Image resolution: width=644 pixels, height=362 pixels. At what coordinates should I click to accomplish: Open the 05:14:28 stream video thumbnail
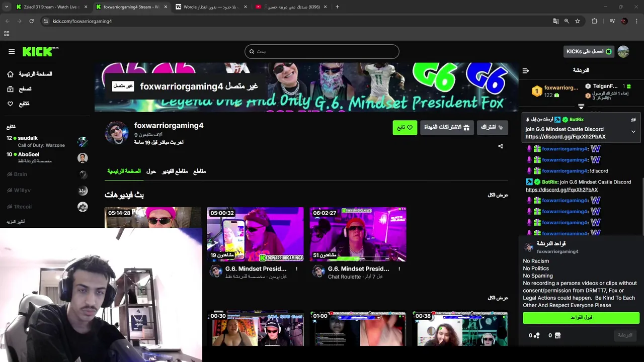(x=153, y=217)
